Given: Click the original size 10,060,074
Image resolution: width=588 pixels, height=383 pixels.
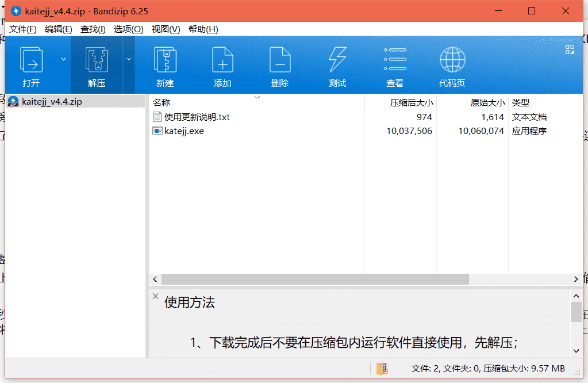Looking at the screenshot, I should point(481,131).
